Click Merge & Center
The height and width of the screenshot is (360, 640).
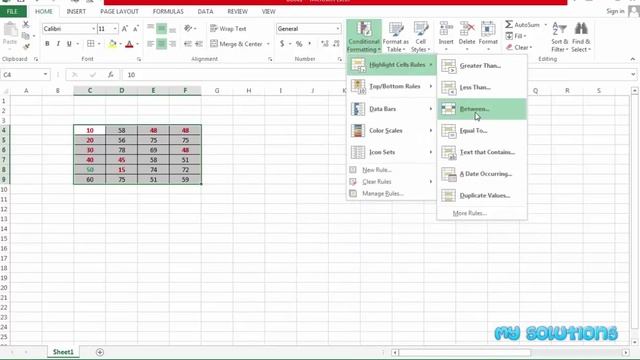(236, 44)
